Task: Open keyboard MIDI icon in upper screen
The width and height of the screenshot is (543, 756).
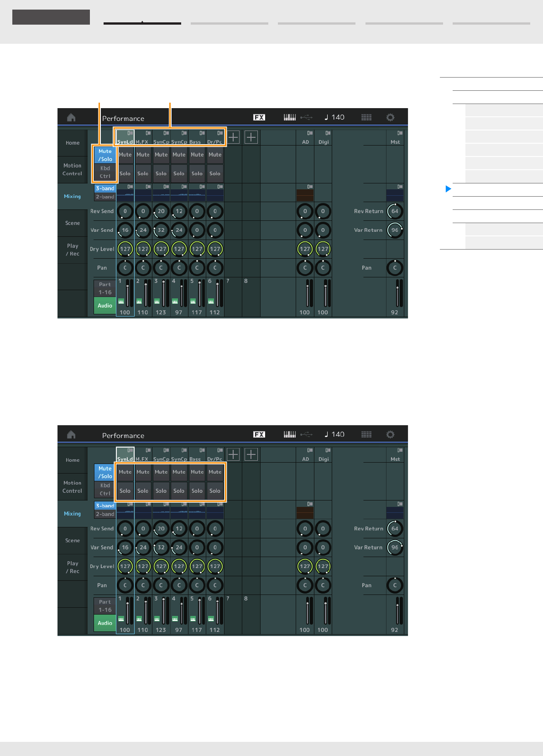Action: tap(290, 117)
